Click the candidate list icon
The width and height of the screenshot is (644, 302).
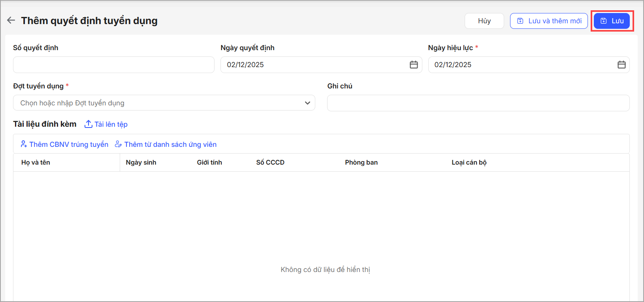118,144
